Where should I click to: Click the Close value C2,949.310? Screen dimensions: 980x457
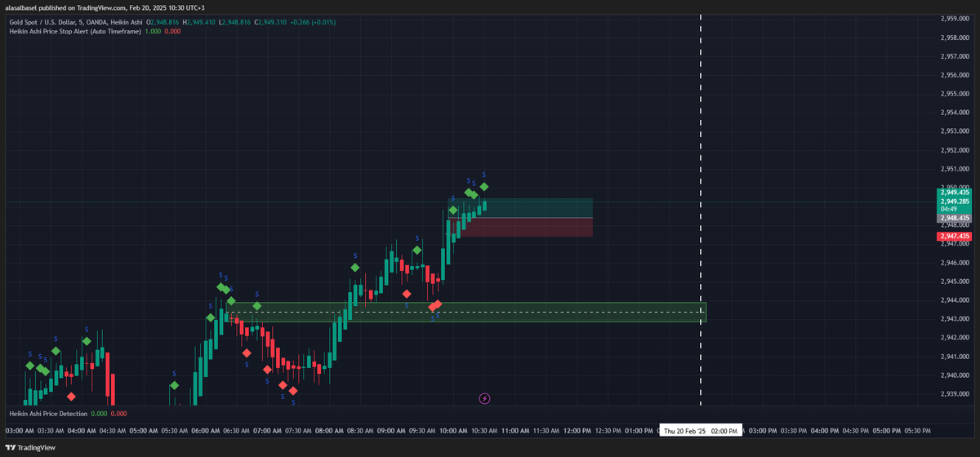point(270,22)
